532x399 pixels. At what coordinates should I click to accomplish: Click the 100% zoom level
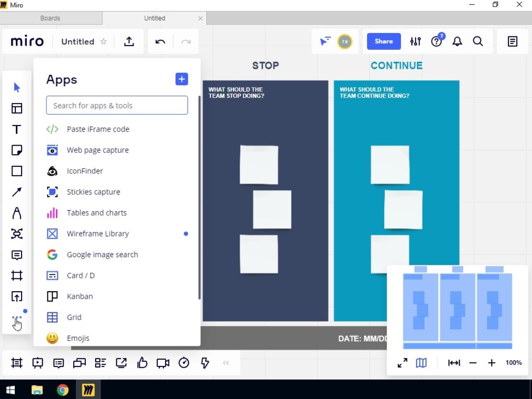coord(513,363)
